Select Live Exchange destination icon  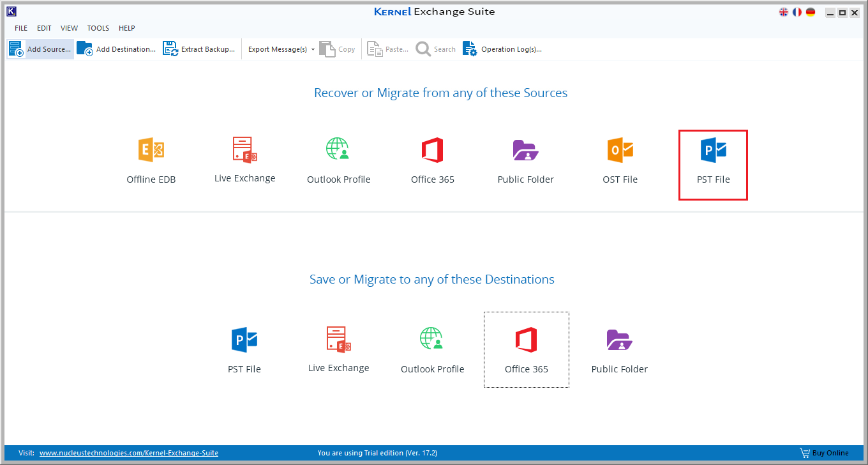point(339,350)
